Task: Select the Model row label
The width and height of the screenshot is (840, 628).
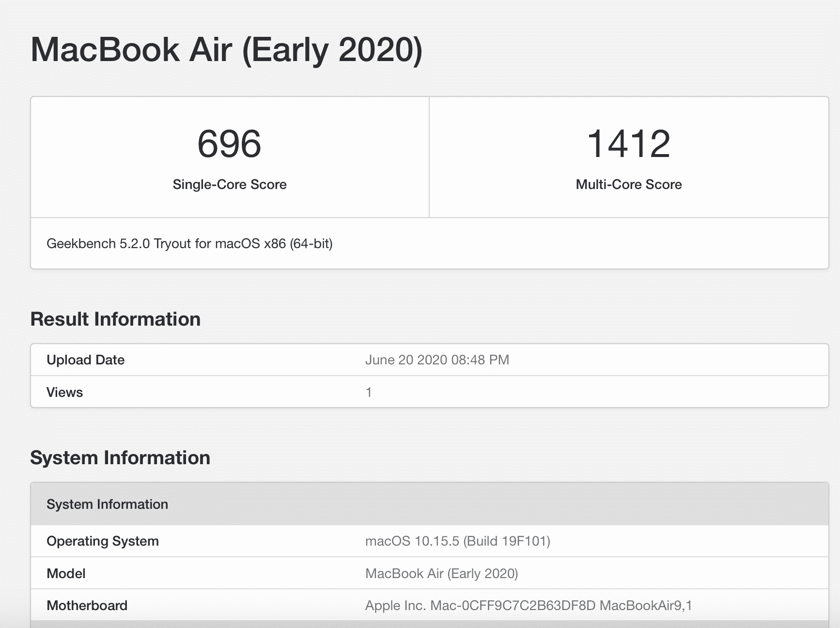Action: click(66, 573)
